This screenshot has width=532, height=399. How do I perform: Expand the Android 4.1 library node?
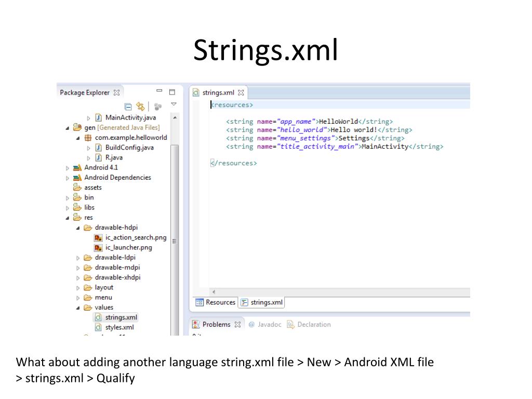coord(68,168)
